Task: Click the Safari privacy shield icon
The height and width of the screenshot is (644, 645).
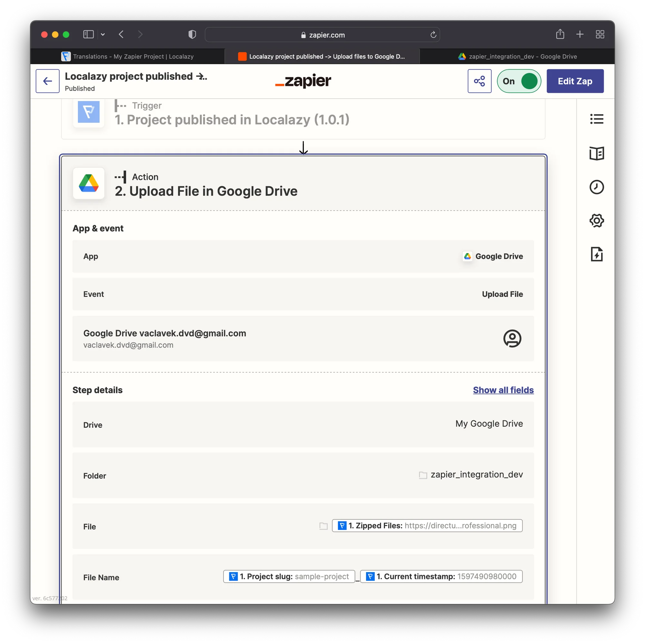Action: [192, 34]
